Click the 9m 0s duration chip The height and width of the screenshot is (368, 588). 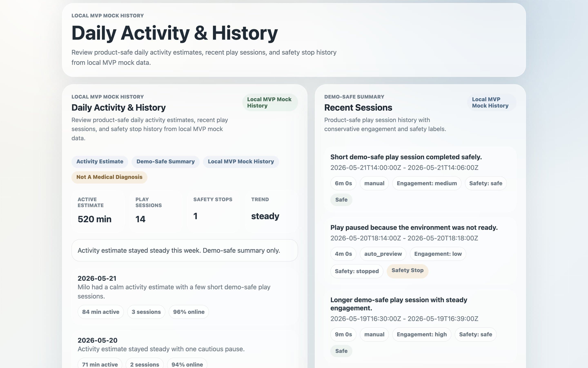[343, 334]
